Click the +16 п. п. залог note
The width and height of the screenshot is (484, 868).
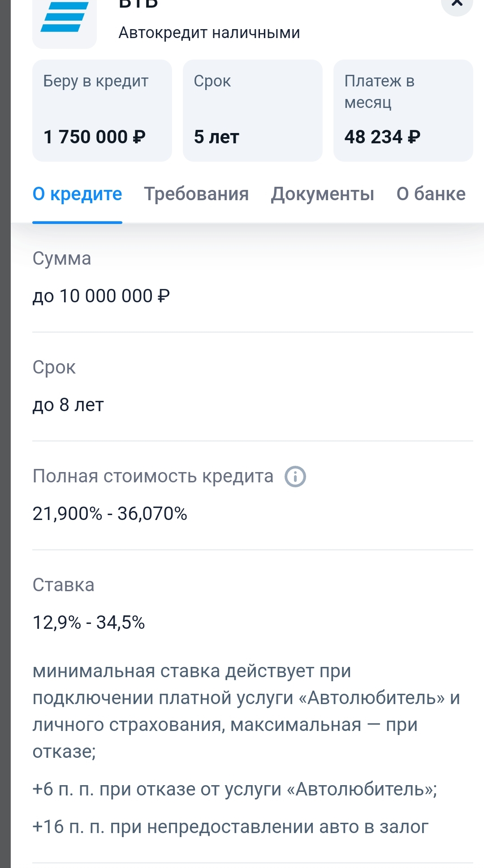[230, 827]
